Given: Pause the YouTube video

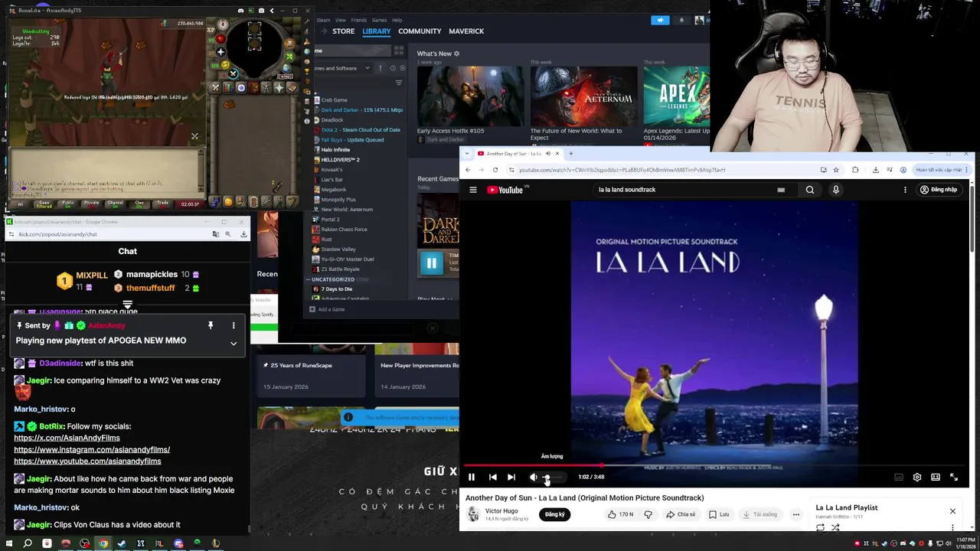Looking at the screenshot, I should (x=472, y=477).
